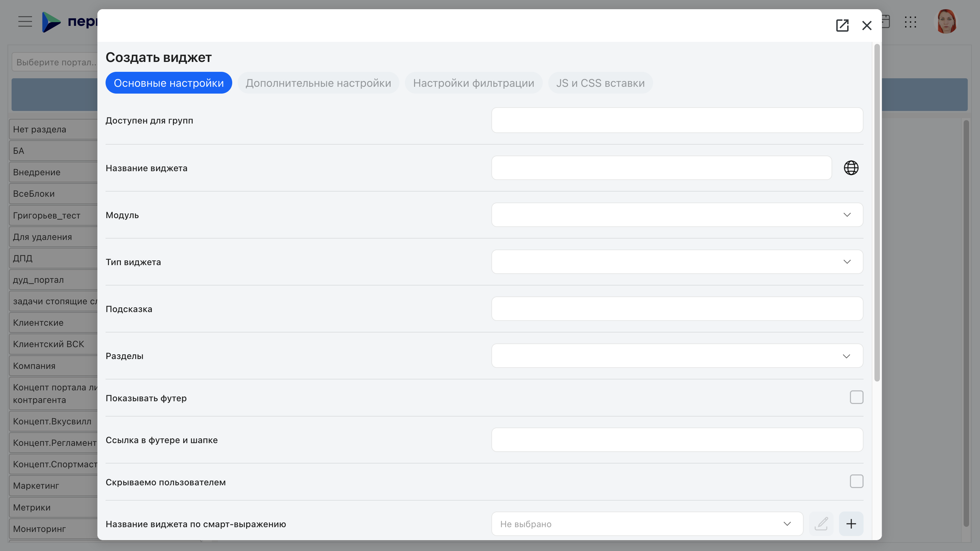Select Маркетинг section in sidebar
This screenshot has width=980, height=551.
tap(53, 486)
